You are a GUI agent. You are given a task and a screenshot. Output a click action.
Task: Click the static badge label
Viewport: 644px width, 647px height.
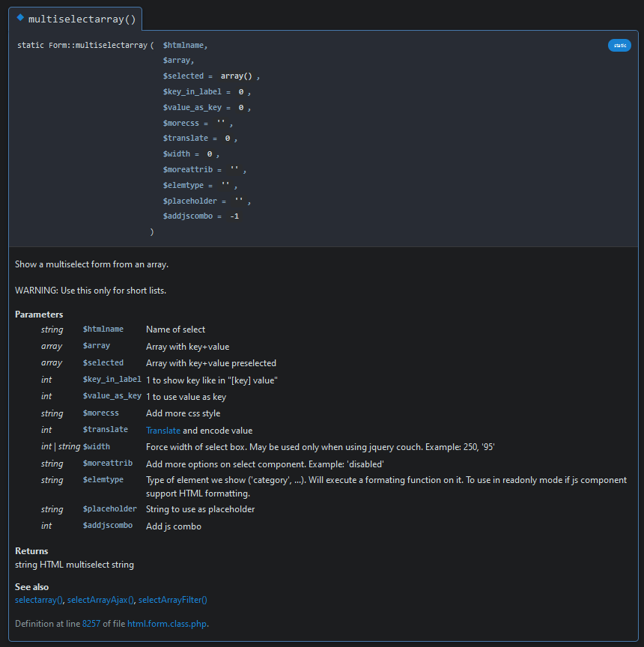[619, 46]
